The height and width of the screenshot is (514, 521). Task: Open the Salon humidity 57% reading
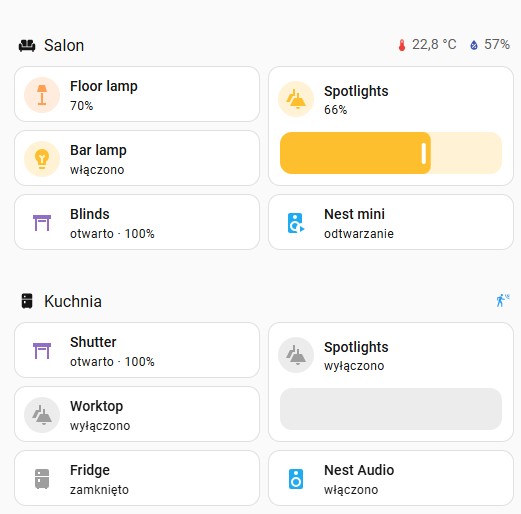pos(490,45)
